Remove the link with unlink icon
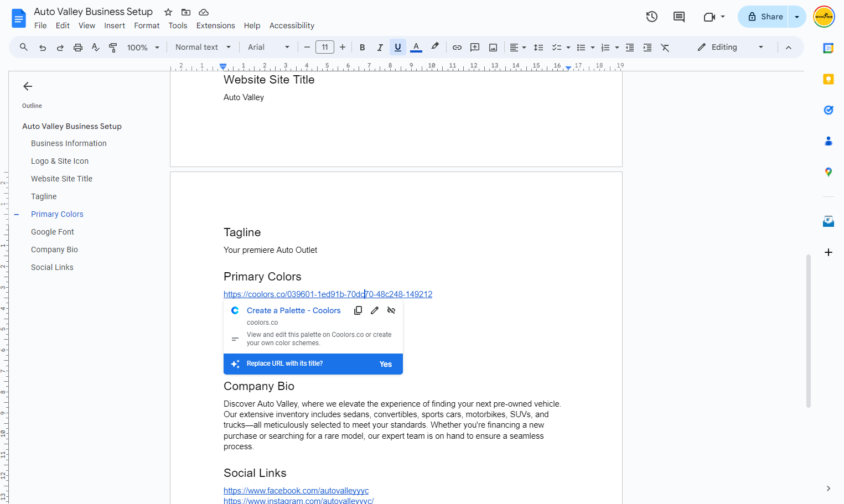The width and height of the screenshot is (844, 504). pos(391,310)
